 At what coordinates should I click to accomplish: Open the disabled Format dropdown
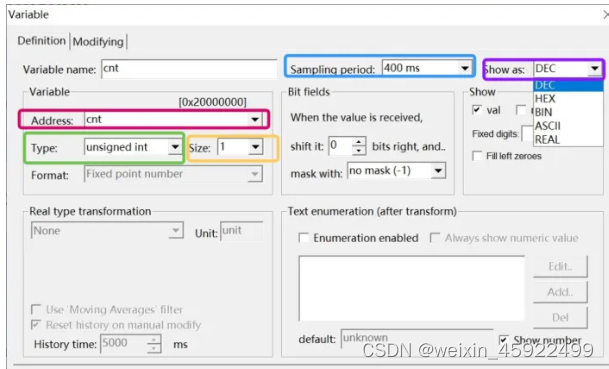255,174
